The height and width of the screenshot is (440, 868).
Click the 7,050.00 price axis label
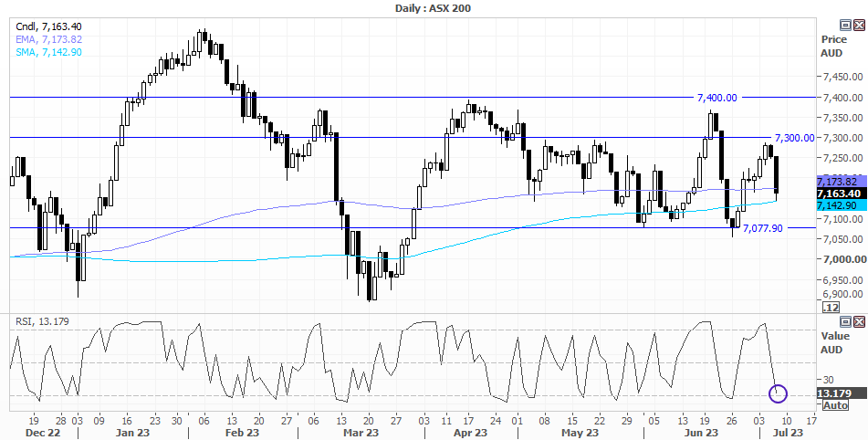[843, 239]
